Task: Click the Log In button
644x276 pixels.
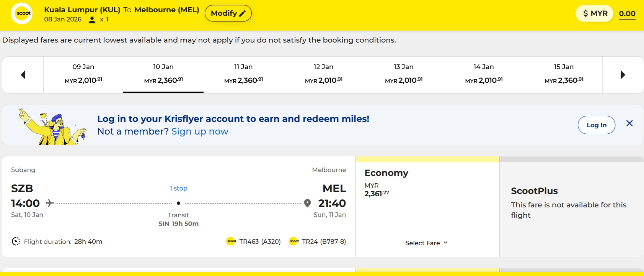Action: 596,125
